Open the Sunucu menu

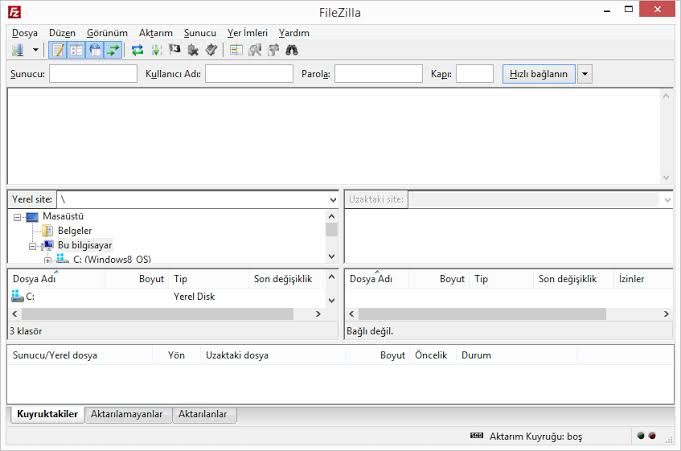pyautogui.click(x=200, y=33)
